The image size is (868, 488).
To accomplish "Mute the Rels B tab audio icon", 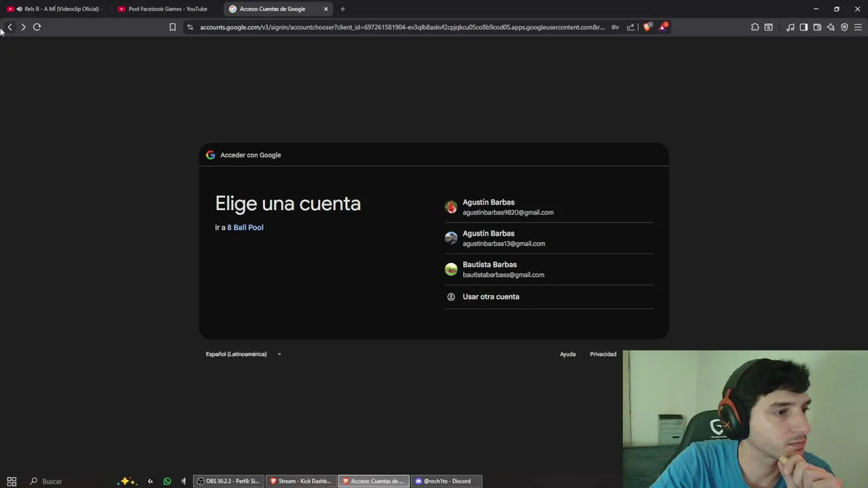I will pos(19,9).
